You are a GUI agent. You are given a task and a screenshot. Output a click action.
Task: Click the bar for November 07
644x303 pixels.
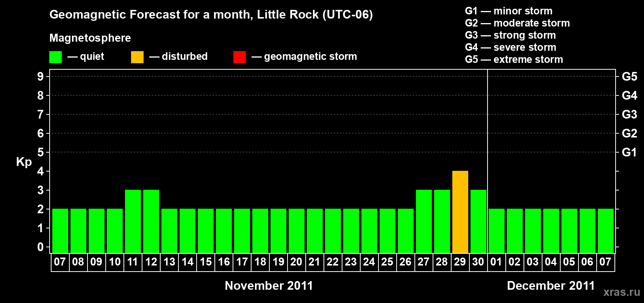pyautogui.click(x=60, y=231)
